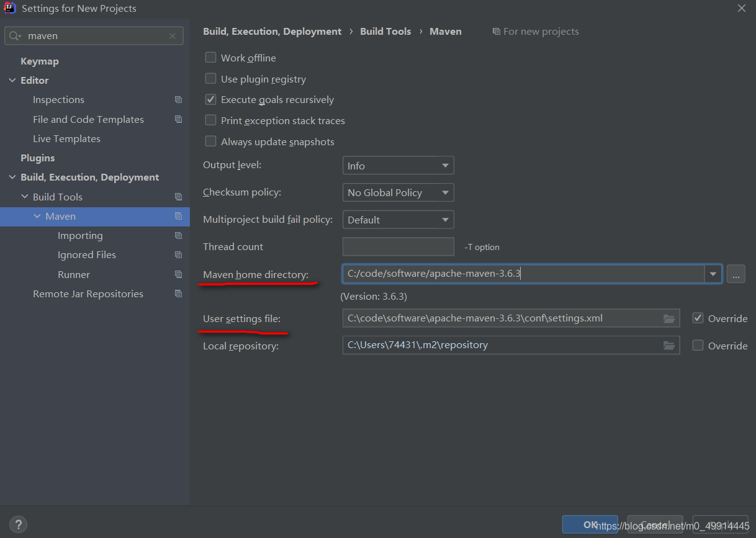This screenshot has width=756, height=538.
Task: Click Build Tools breadcrumb
Action: click(385, 32)
